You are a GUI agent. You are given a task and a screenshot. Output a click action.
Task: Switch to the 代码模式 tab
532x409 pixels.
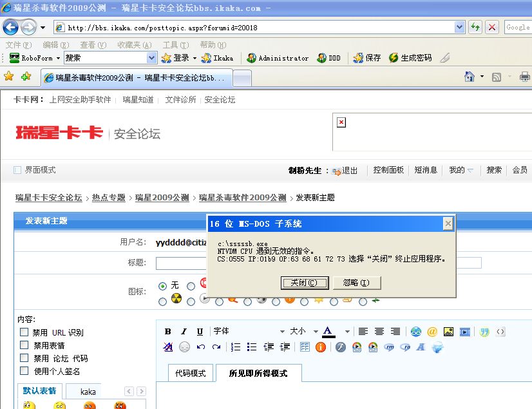coord(191,373)
